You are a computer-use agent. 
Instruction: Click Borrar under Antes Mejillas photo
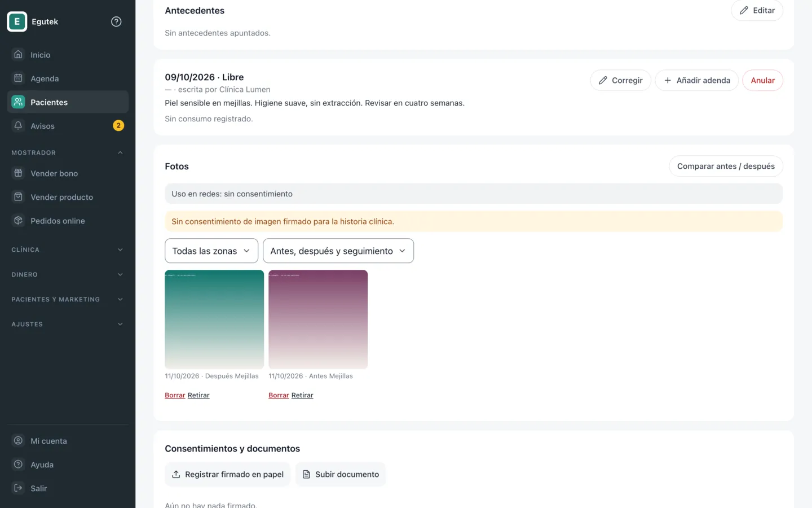click(279, 395)
